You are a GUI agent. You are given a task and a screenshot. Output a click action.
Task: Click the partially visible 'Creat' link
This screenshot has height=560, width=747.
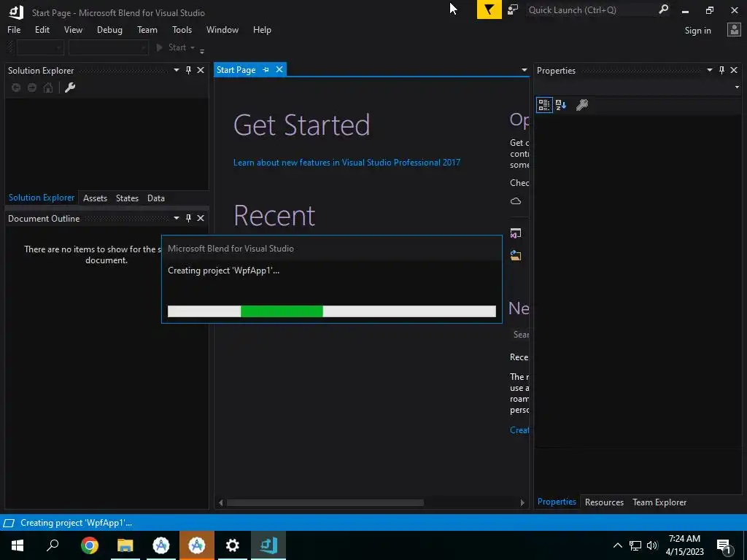519,430
